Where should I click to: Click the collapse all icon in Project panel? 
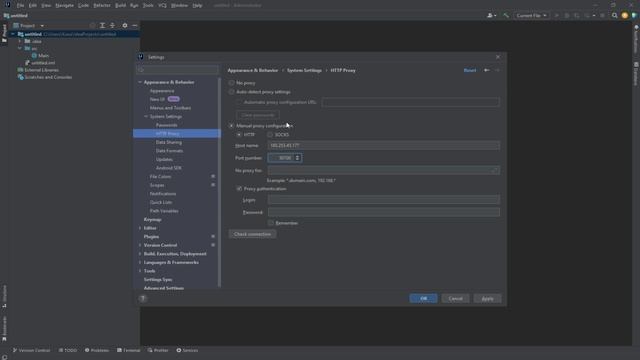coord(112,25)
